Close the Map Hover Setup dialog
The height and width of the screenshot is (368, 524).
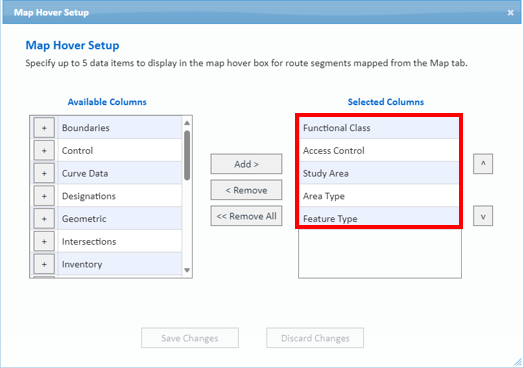[510, 13]
